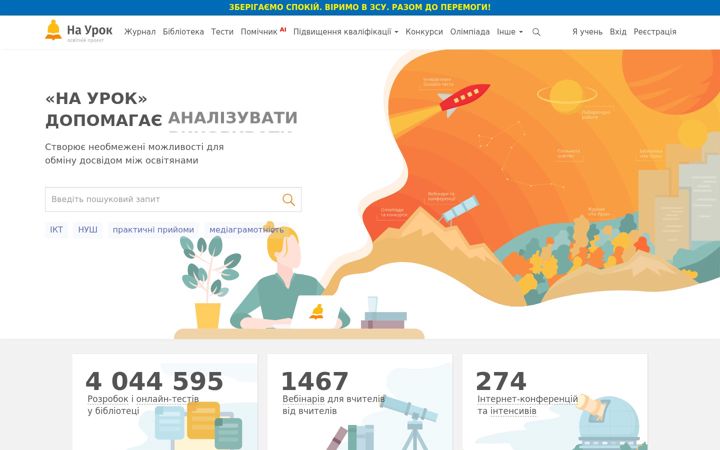
Task: Click the Вебінарів для вчителів link
Action: click(x=333, y=399)
